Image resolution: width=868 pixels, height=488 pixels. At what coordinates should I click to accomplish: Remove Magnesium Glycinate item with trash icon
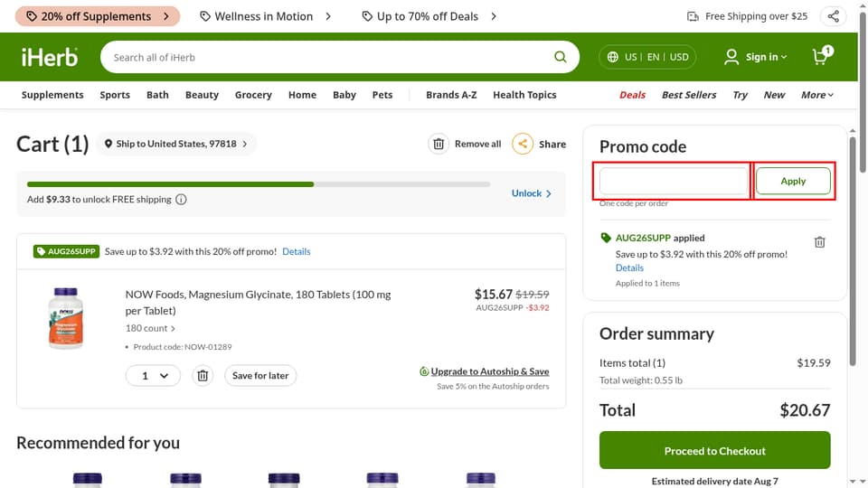[203, 376]
